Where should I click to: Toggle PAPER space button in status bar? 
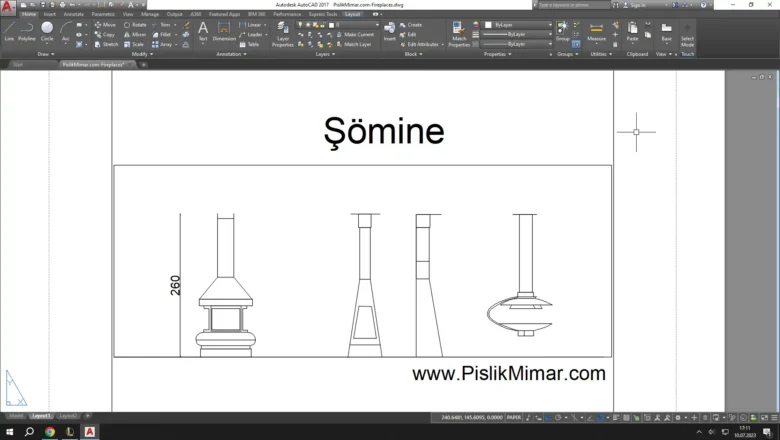tap(514, 418)
